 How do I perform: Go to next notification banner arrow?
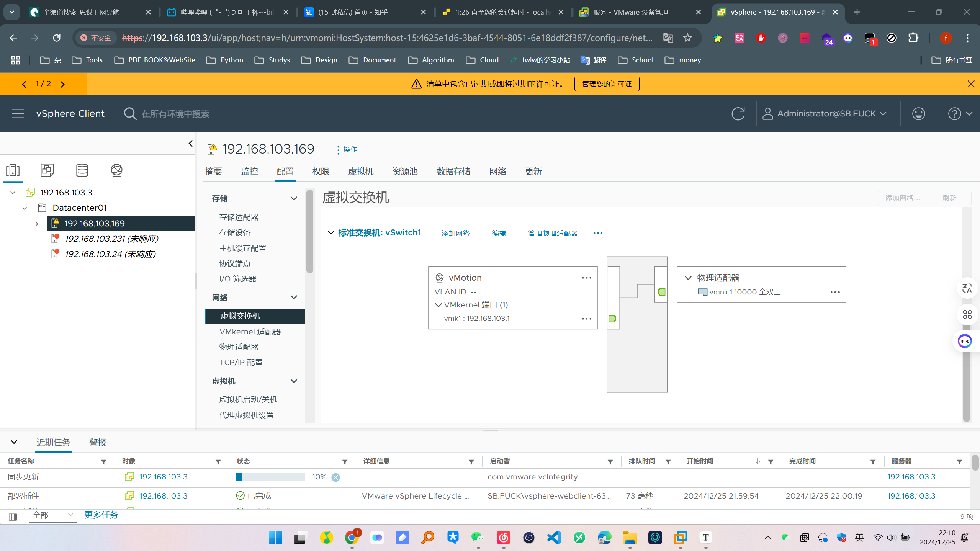coord(62,84)
